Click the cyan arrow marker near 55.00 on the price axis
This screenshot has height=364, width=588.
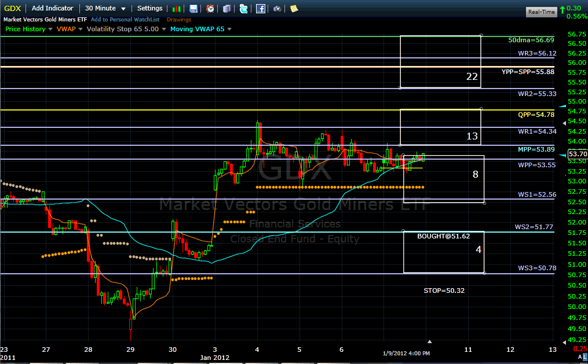point(563,106)
